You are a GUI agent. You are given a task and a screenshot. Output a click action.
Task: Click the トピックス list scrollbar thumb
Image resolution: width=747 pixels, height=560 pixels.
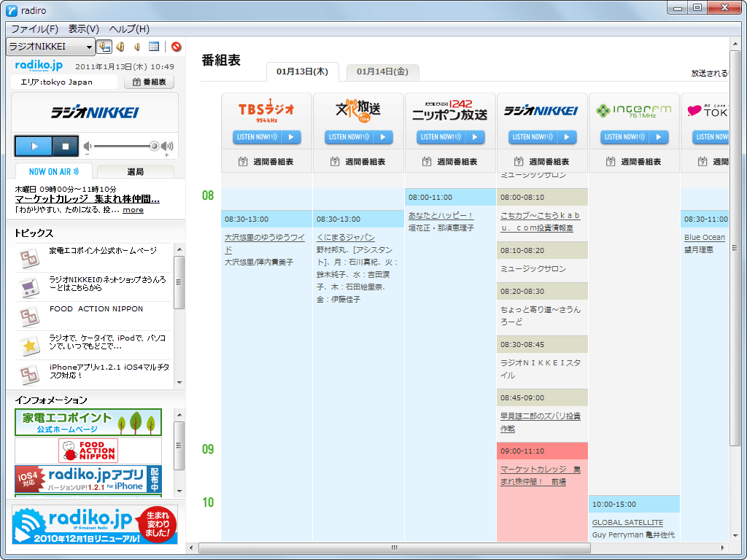pyautogui.click(x=179, y=282)
